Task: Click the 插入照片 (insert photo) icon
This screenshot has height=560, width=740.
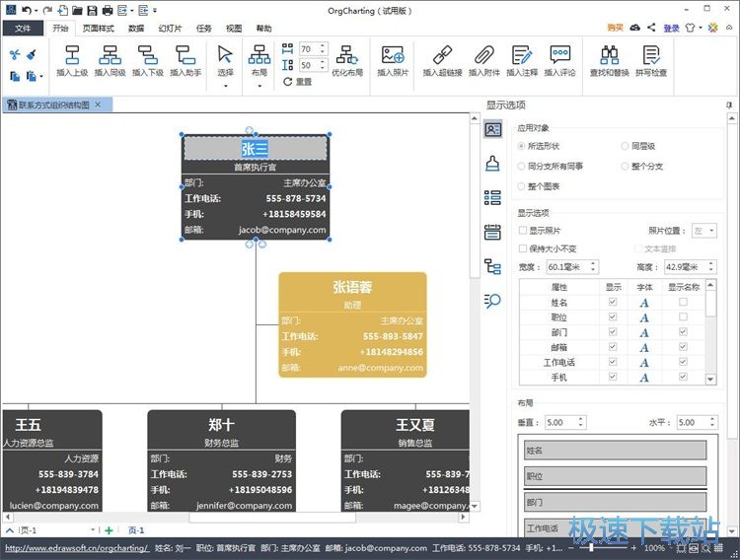Action: [393, 55]
